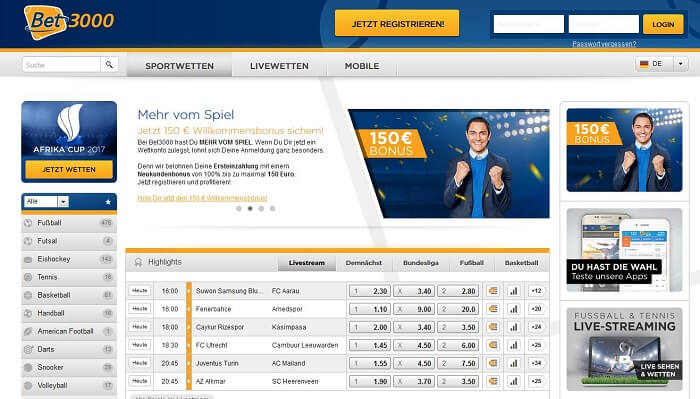Open Handball sport category
Image resolution: width=700 pixels, height=399 pixels.
69,313
